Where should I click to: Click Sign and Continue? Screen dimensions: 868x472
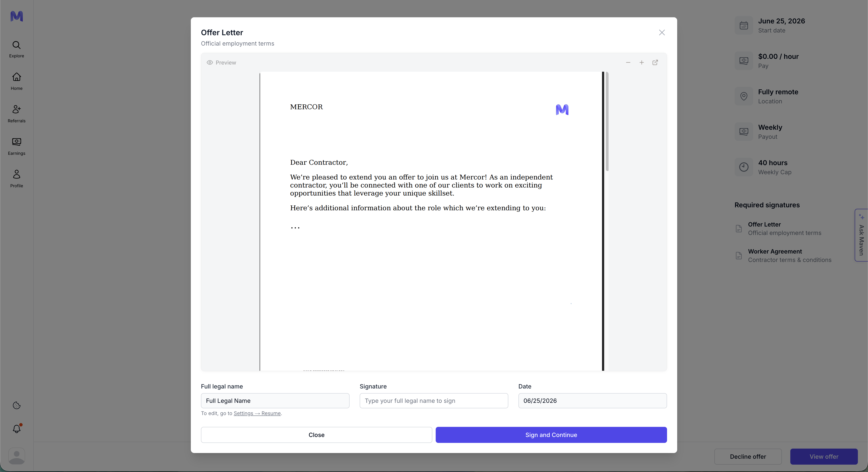(x=551, y=435)
